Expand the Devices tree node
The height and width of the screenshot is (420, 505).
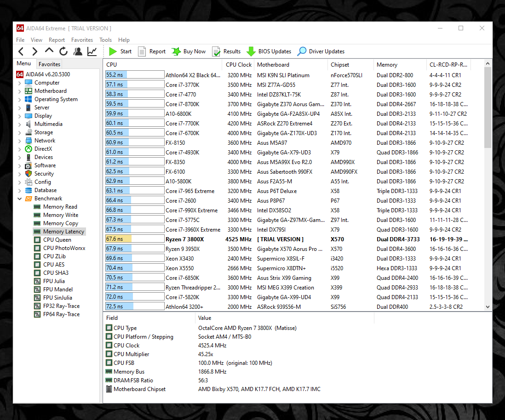[x=20, y=157]
